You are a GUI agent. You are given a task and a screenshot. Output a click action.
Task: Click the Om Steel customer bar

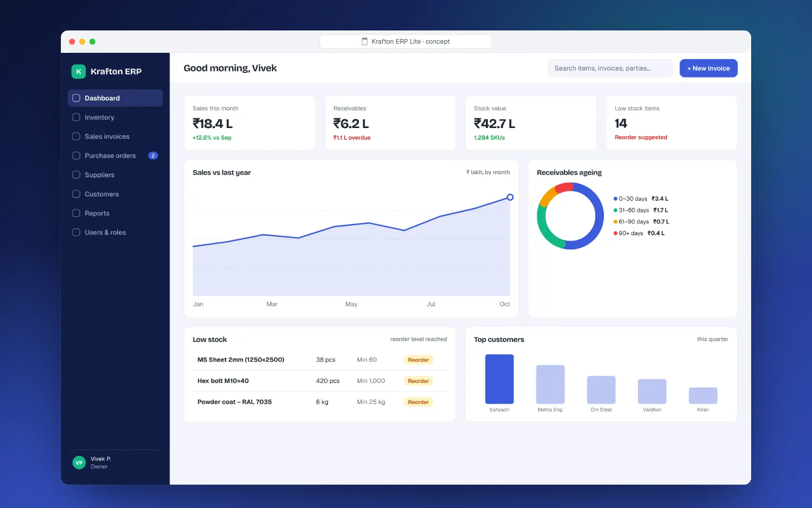[601, 390]
